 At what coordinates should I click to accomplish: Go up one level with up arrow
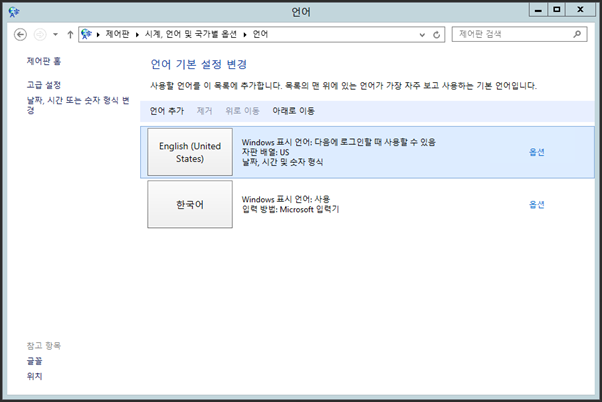70,35
